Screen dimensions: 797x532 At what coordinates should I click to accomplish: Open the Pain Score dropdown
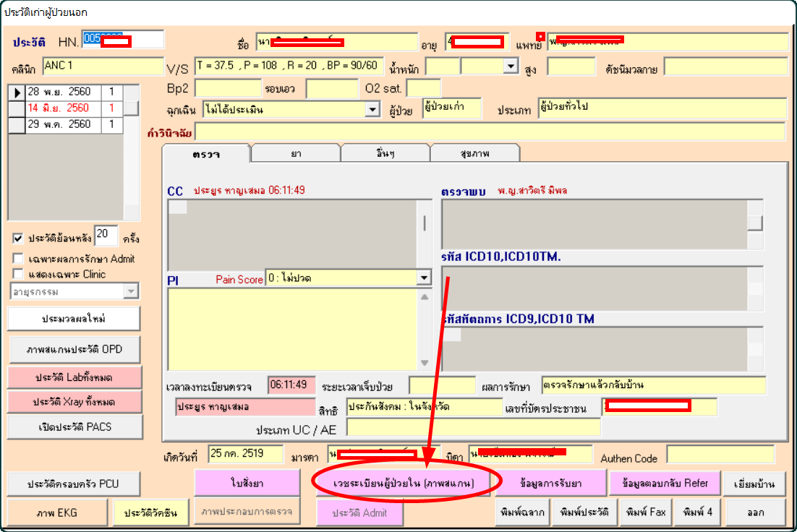tap(423, 278)
